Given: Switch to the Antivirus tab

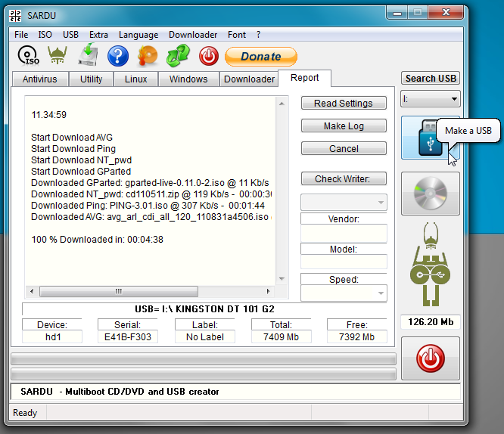Looking at the screenshot, I should click(x=40, y=79).
